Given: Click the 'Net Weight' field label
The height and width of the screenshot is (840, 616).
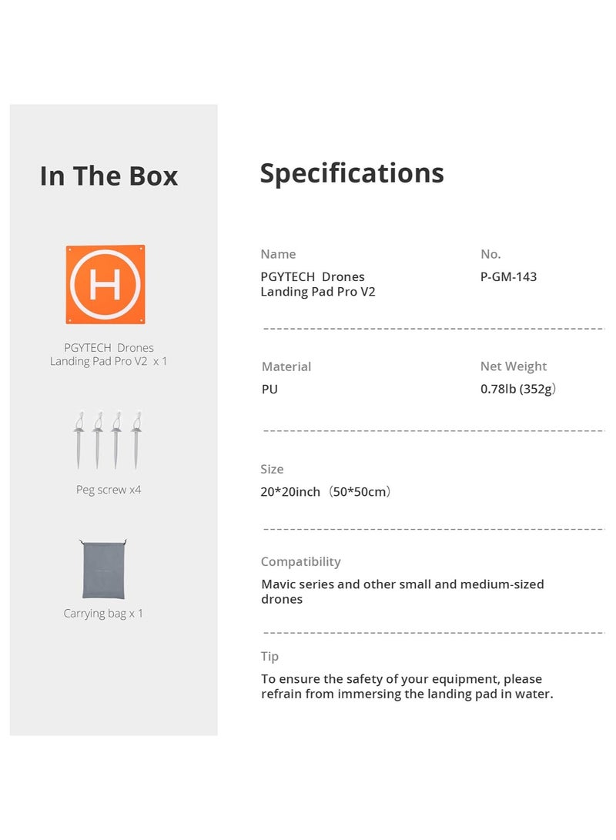Looking at the screenshot, I should (x=514, y=366).
